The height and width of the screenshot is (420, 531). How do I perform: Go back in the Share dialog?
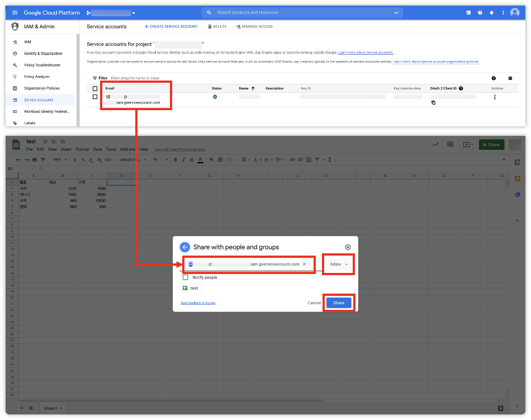coord(184,247)
